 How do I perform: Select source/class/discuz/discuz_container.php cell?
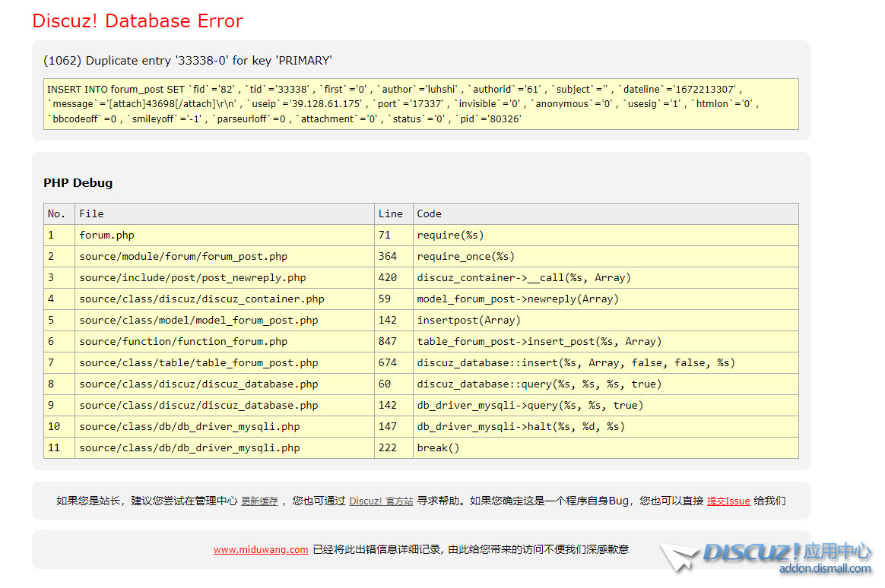tap(224, 299)
